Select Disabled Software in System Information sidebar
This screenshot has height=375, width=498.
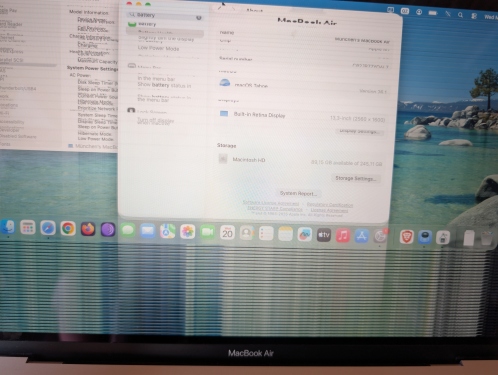click(18, 136)
